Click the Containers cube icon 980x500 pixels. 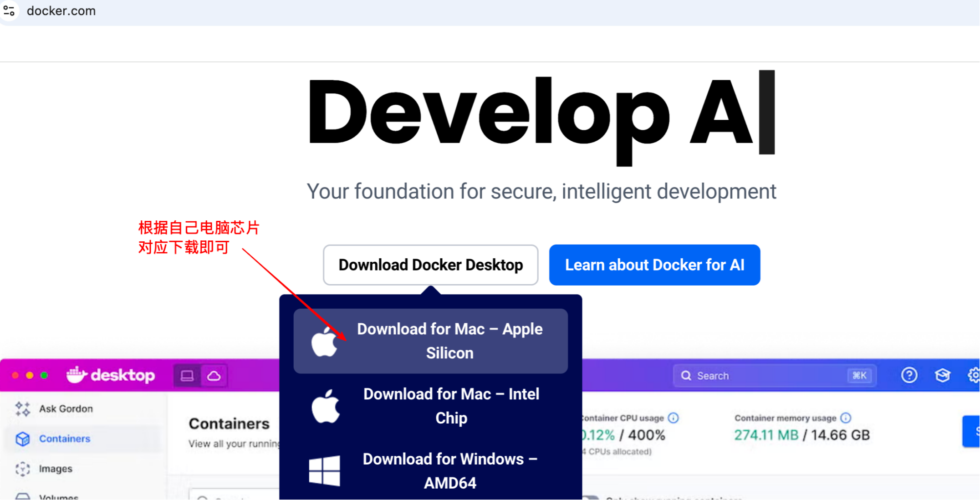(x=23, y=439)
